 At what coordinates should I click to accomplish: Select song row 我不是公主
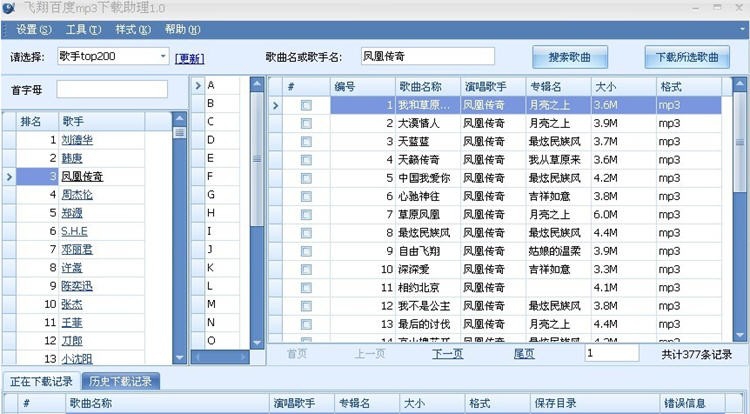point(495,306)
